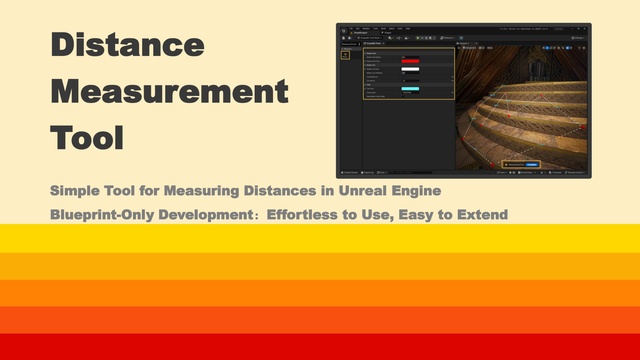Click the Content Drawer icon in the status bar
The image size is (640, 360).
click(342, 173)
